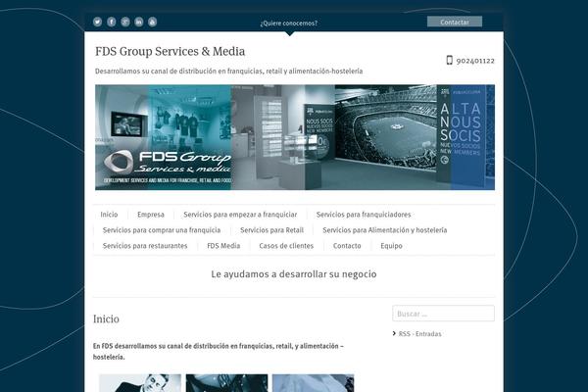588x392 pixels.
Task: Open the LinkedIn social icon
Action: click(139, 22)
